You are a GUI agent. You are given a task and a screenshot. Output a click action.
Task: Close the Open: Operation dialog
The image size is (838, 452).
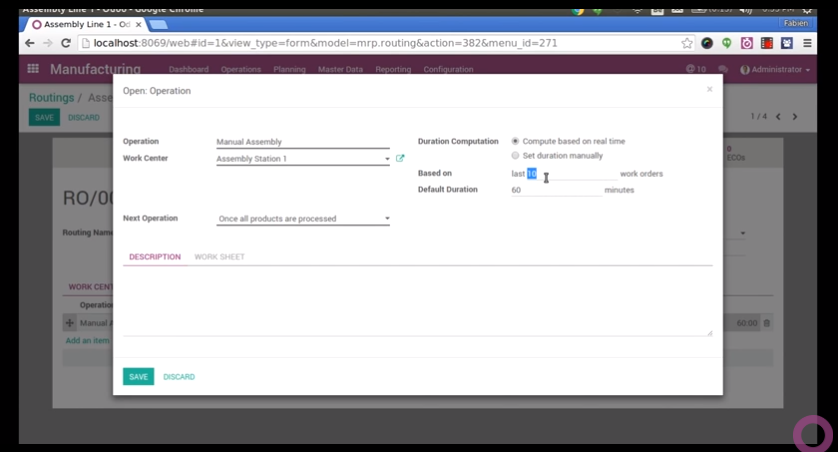click(x=710, y=90)
